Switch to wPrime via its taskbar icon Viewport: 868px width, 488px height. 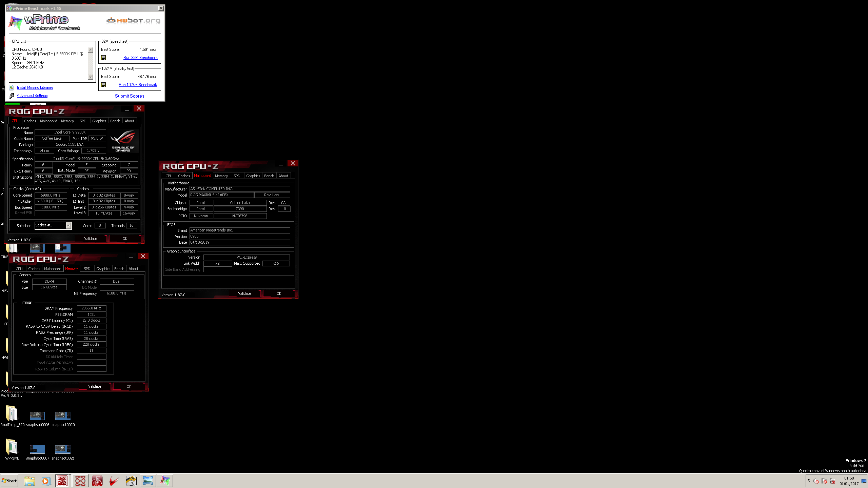pos(165,481)
